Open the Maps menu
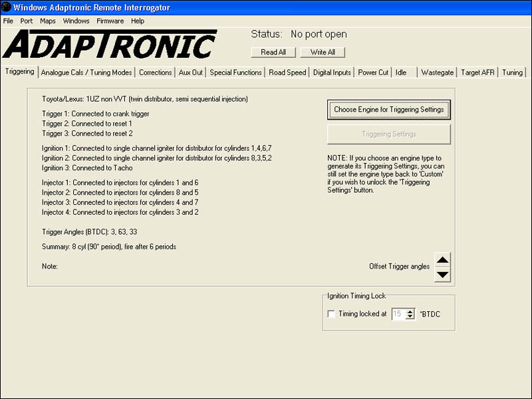 (48, 21)
